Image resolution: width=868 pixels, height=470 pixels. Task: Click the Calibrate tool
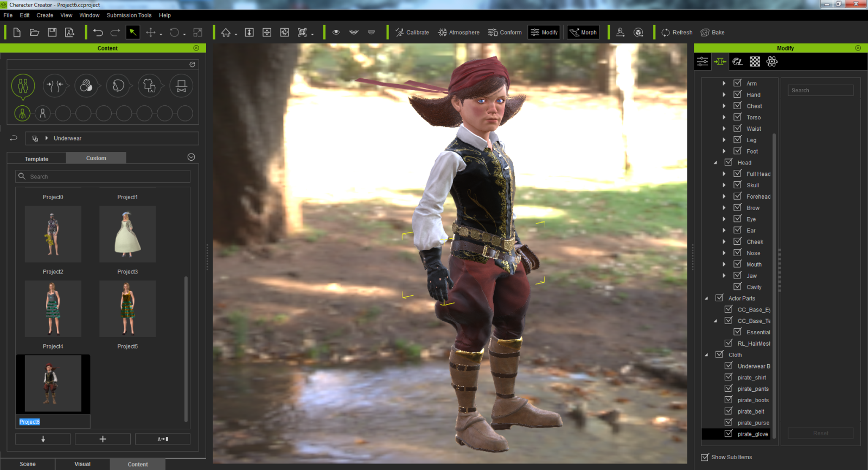(x=412, y=33)
